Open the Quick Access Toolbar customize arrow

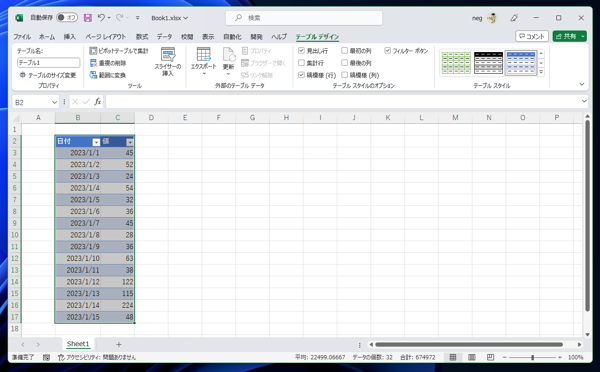[137, 18]
